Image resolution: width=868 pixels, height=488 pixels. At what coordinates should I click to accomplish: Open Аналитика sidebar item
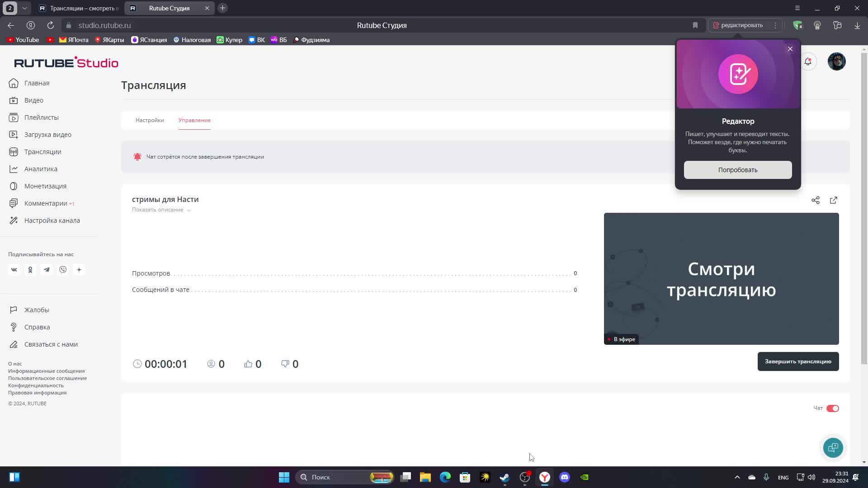tap(33, 169)
